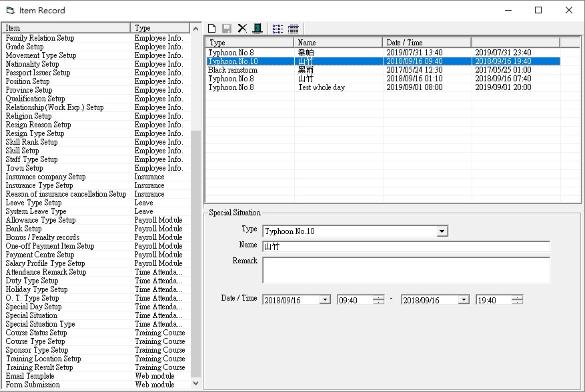
Task: Open the start date picker dropdown
Action: click(x=325, y=300)
